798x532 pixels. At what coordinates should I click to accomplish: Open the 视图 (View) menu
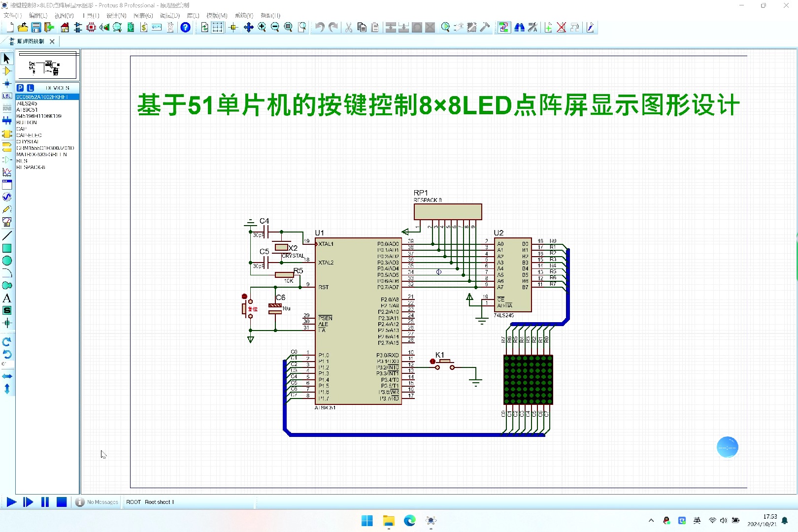pos(64,16)
